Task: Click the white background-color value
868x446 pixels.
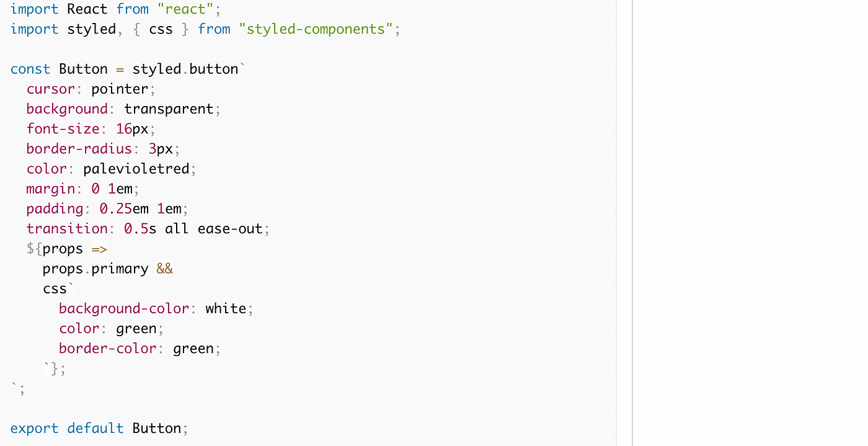Action: (x=226, y=308)
